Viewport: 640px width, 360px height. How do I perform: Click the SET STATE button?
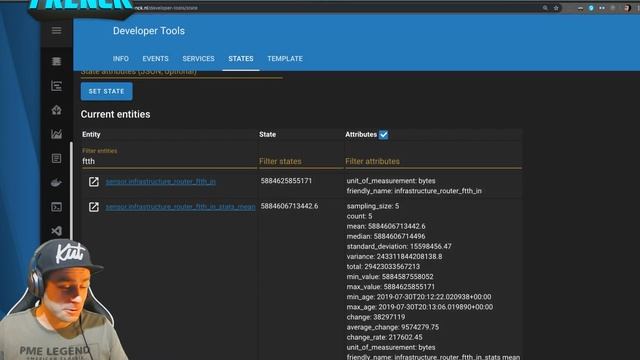[x=107, y=91]
